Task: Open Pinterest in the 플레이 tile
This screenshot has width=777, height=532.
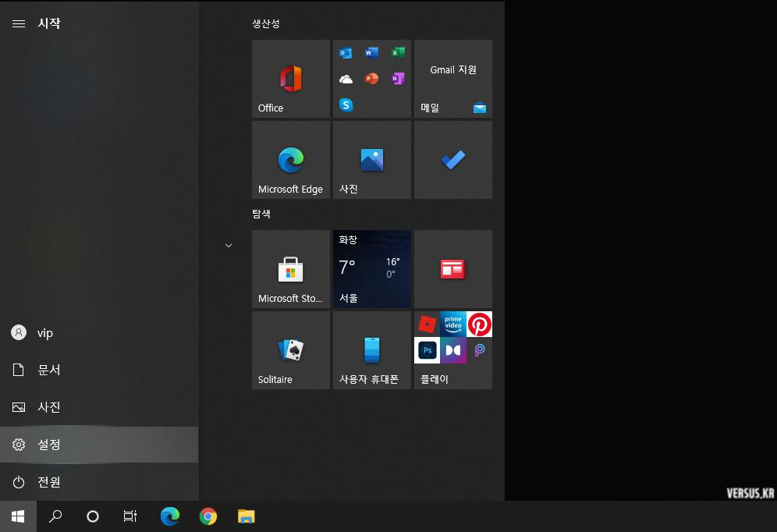Action: pos(479,325)
